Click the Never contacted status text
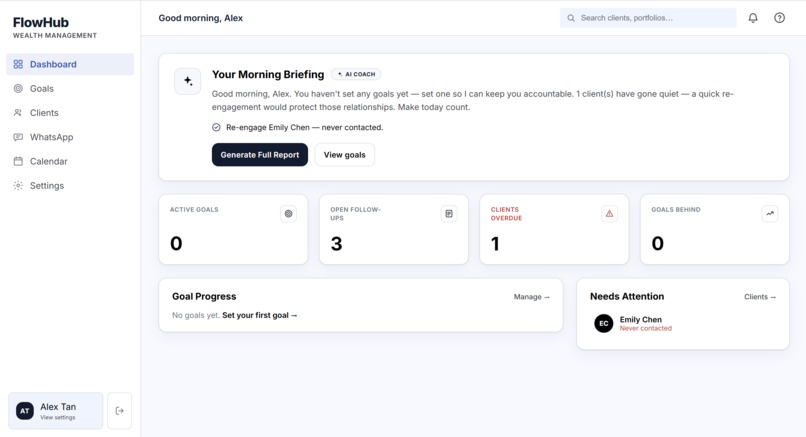 [x=646, y=329]
